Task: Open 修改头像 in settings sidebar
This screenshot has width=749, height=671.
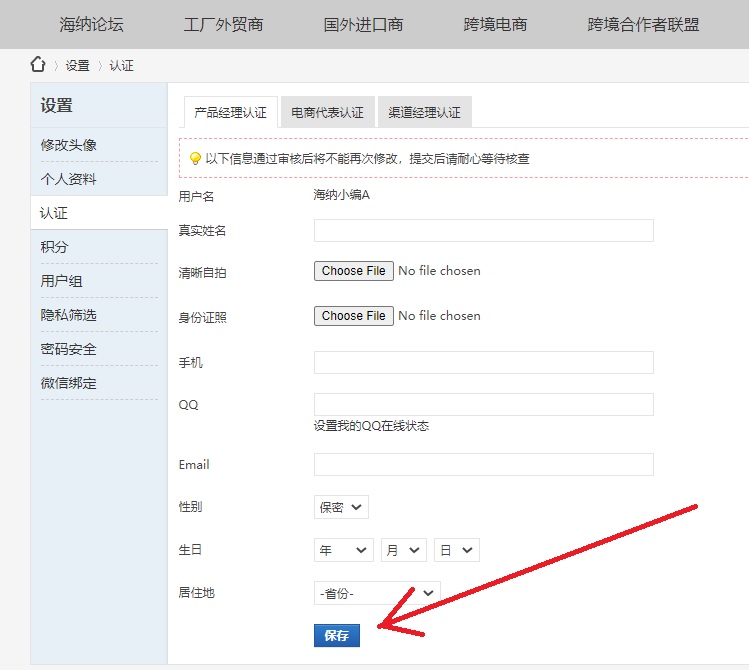Action: 69,145
